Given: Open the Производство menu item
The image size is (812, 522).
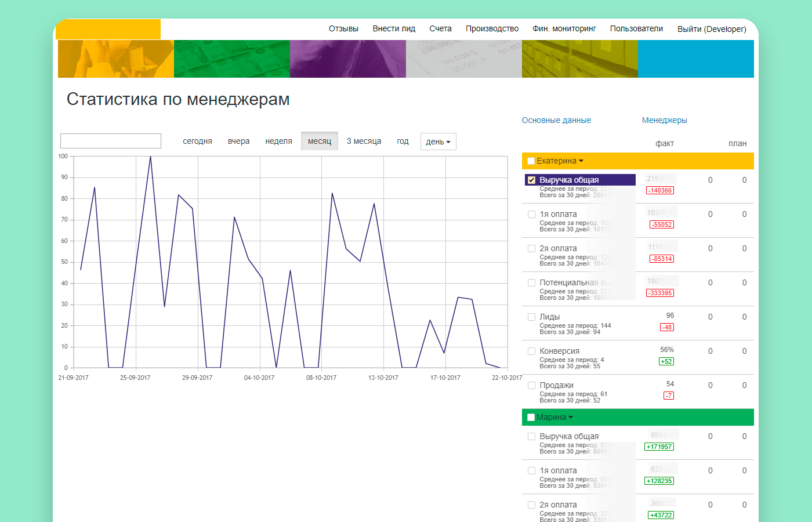Looking at the screenshot, I should (492, 28).
